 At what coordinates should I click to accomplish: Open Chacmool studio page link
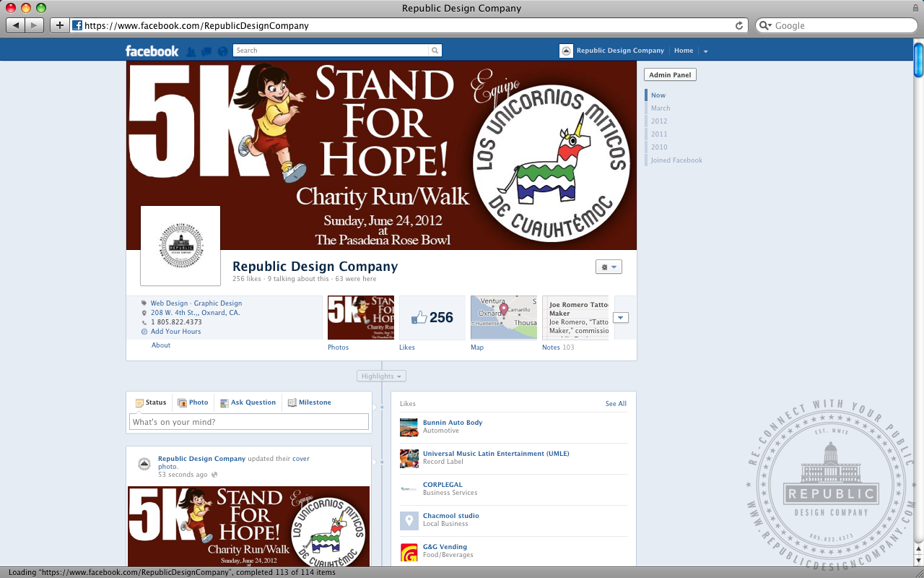[450, 516]
